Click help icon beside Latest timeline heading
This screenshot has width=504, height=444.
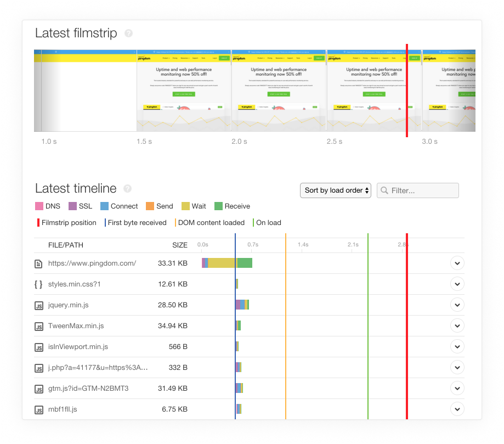tap(128, 189)
